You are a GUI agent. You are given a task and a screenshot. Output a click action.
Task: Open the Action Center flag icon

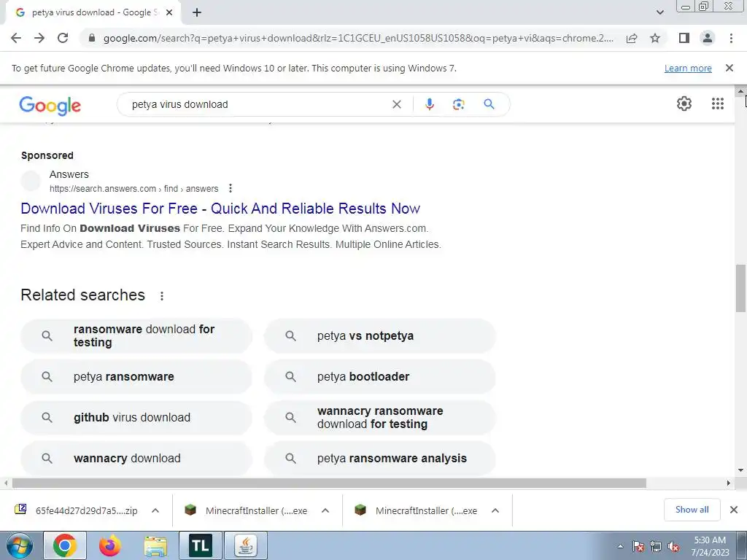point(638,546)
